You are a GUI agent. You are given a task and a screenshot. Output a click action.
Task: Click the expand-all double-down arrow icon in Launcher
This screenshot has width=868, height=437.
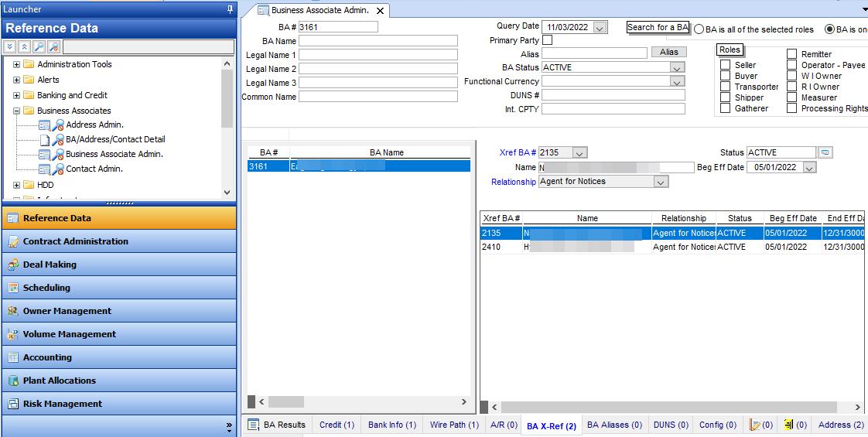11,47
